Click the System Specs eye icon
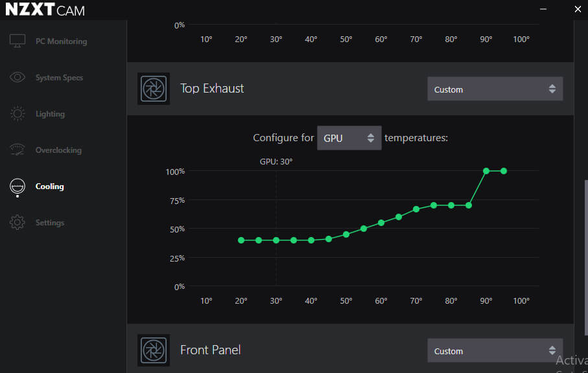 (18, 77)
